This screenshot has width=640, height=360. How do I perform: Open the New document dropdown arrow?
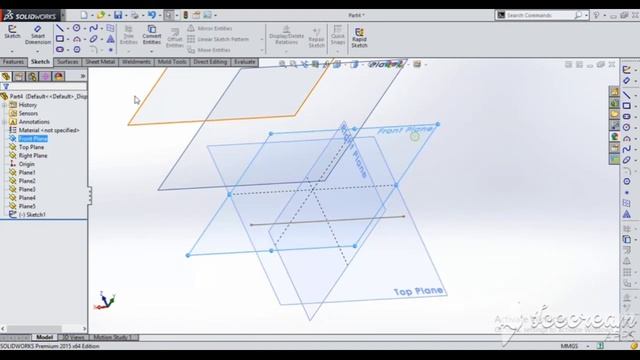[92, 16]
